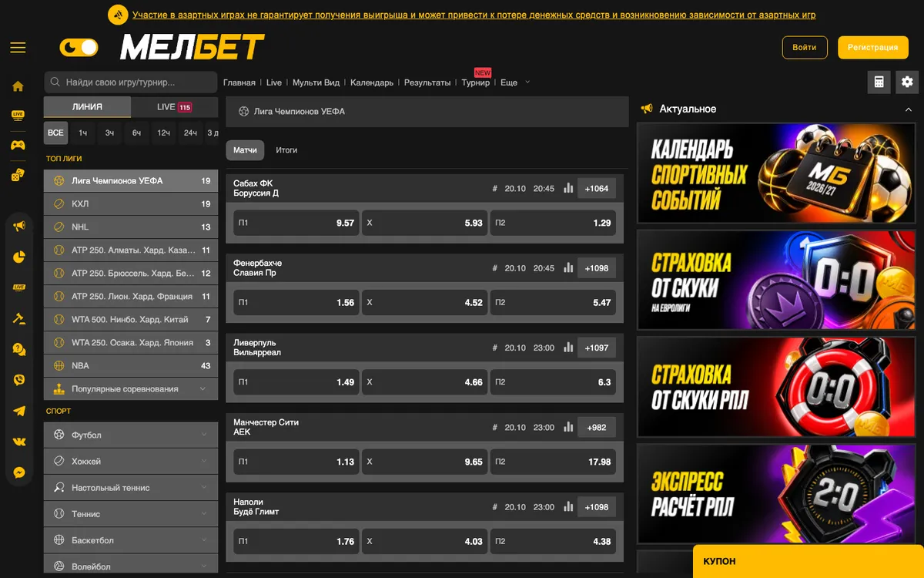Image resolution: width=924 pixels, height=578 pixels.
Task: Open the gamepad esports icon in sidebar
Action: (18, 145)
